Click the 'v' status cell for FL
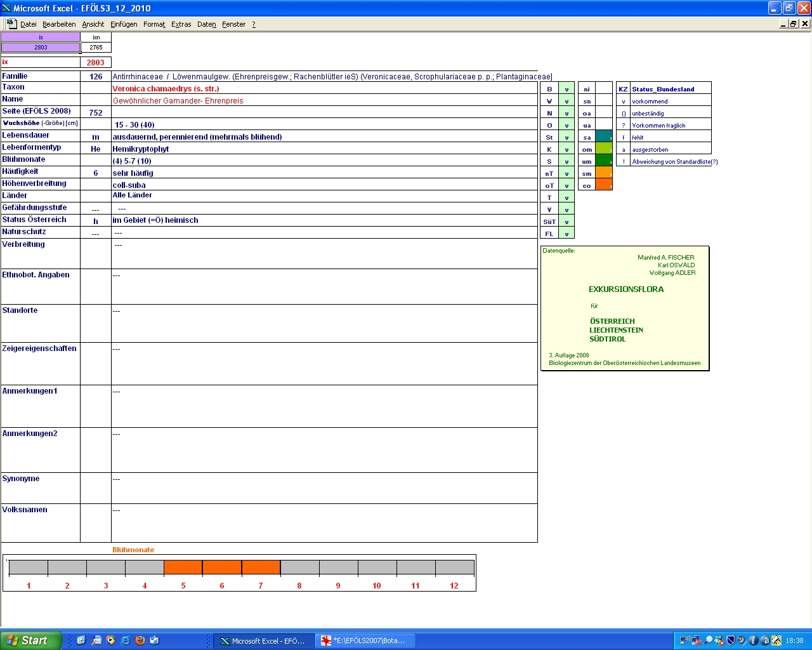Image resolution: width=812 pixels, height=650 pixels. pyautogui.click(x=566, y=234)
